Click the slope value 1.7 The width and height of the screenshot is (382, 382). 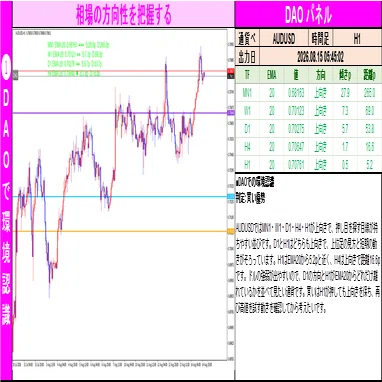point(345,147)
